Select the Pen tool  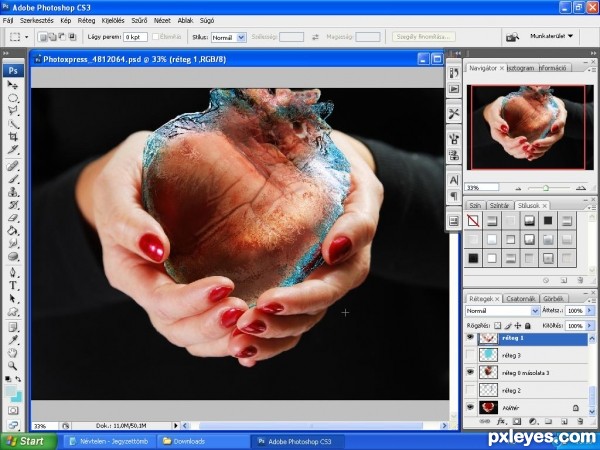(13, 272)
